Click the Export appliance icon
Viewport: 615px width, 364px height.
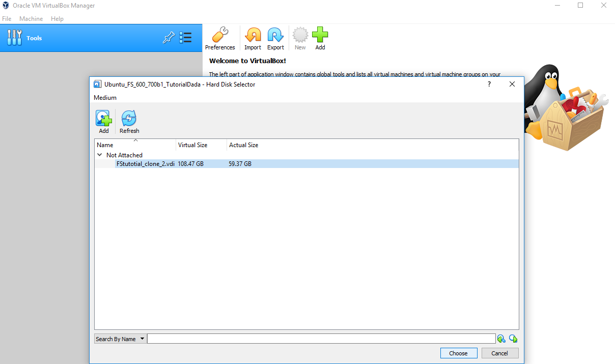(x=275, y=36)
